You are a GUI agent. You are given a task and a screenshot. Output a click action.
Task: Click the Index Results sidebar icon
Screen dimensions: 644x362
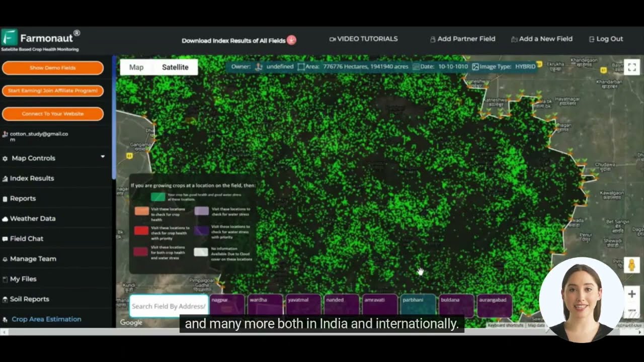(5, 178)
